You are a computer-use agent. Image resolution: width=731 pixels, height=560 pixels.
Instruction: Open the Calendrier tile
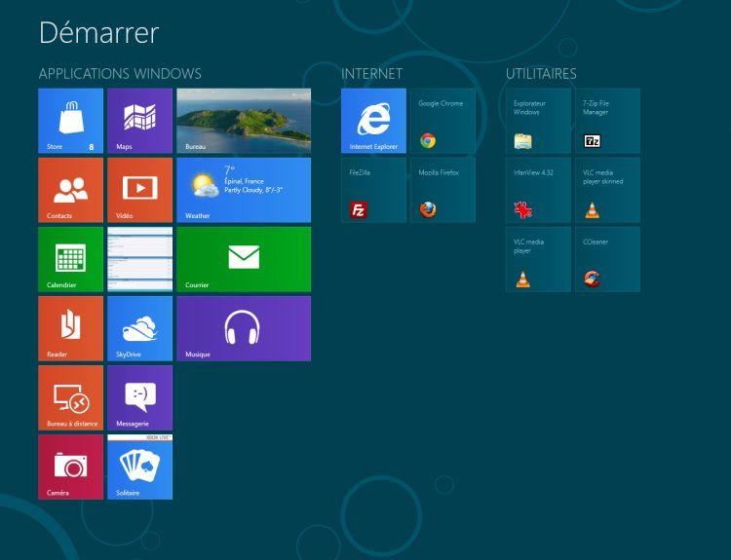[71, 259]
